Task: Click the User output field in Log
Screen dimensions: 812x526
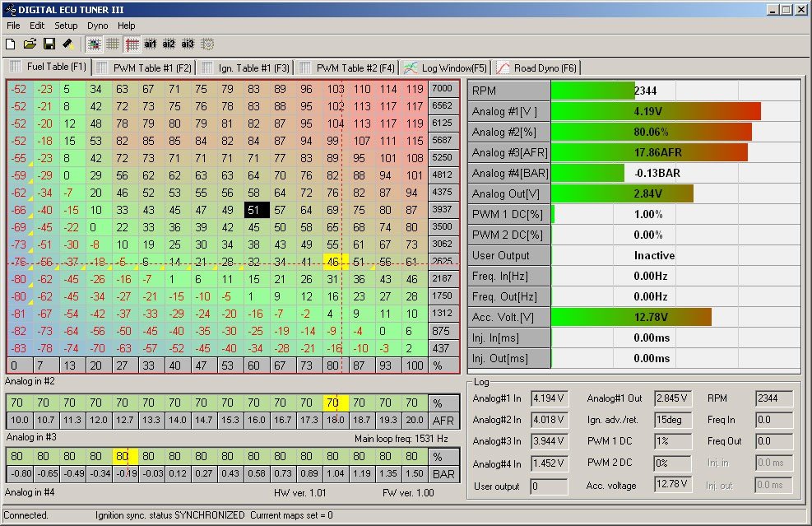Action: coord(548,486)
